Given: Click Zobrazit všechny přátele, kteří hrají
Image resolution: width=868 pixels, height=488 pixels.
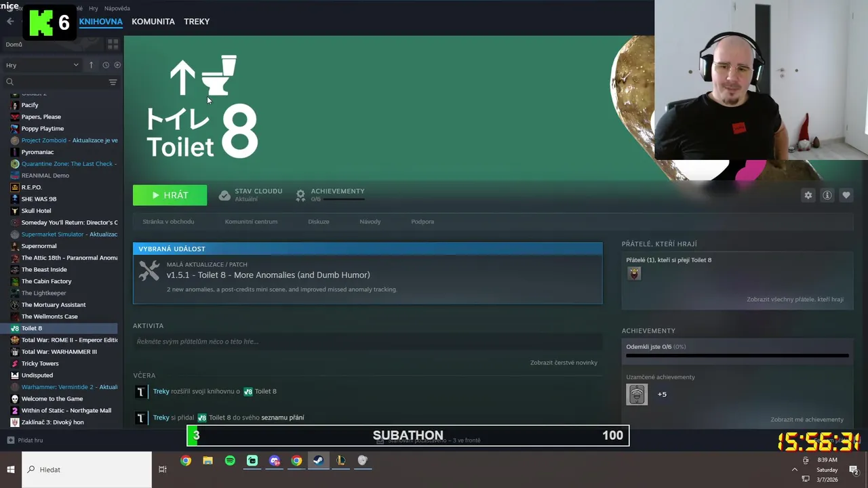Looking at the screenshot, I should 795,299.
